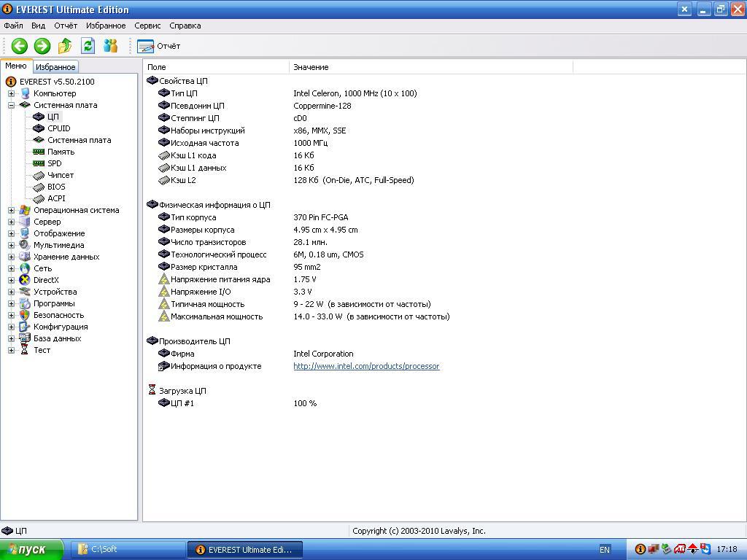Open the Отчёт menu in menu bar

[66, 26]
